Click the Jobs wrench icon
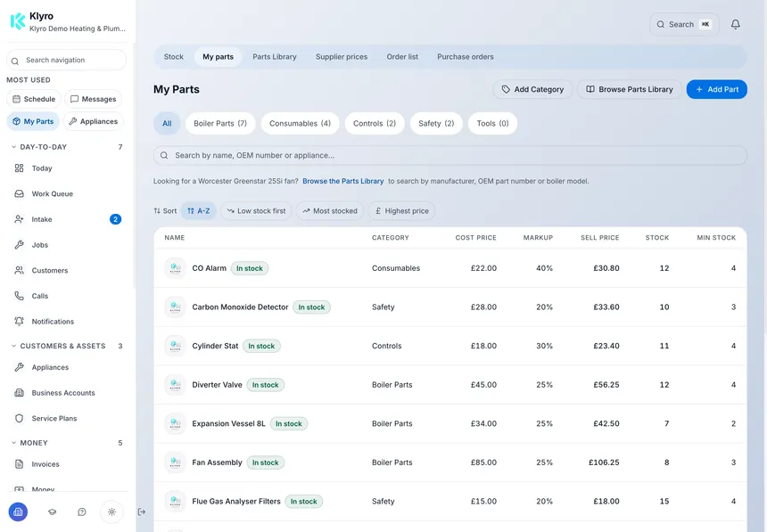The height and width of the screenshot is (532, 767). (x=19, y=245)
